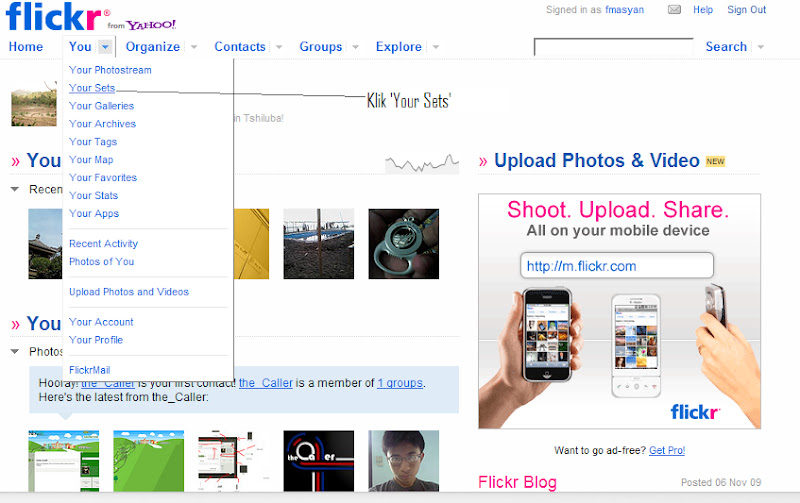Image resolution: width=800 pixels, height=503 pixels.
Task: Select Upload Photos and Videos menu entry
Action: coord(129,292)
